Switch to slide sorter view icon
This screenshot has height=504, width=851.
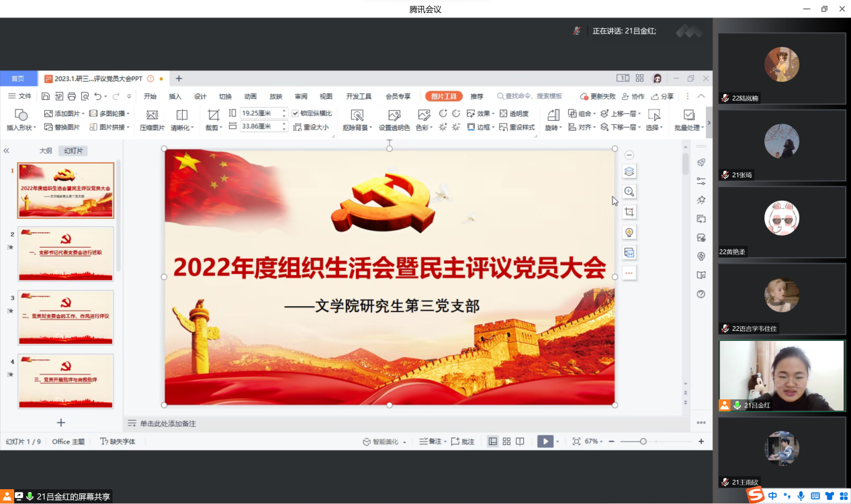506,442
